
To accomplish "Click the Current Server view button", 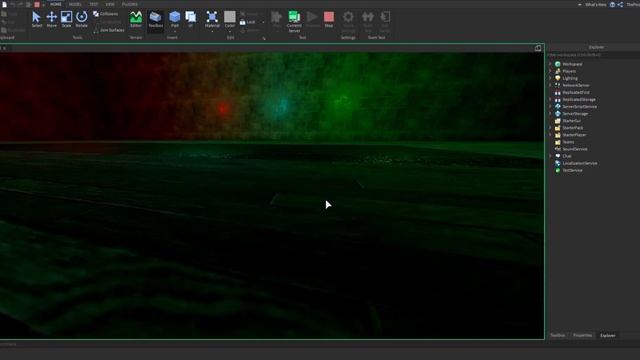I will (x=294, y=22).
